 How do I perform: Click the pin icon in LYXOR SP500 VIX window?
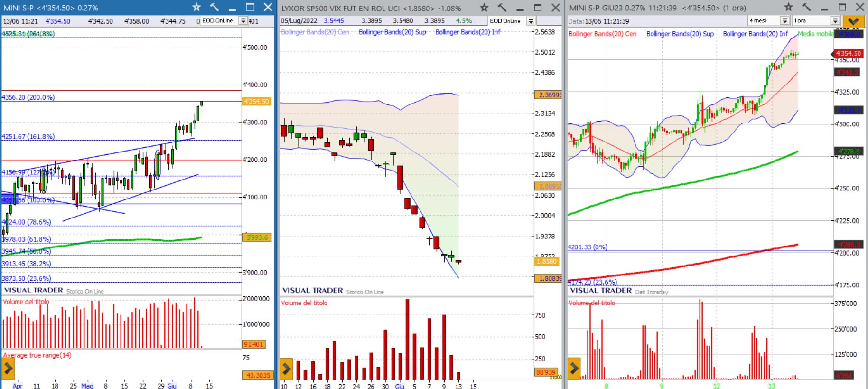pos(502,8)
